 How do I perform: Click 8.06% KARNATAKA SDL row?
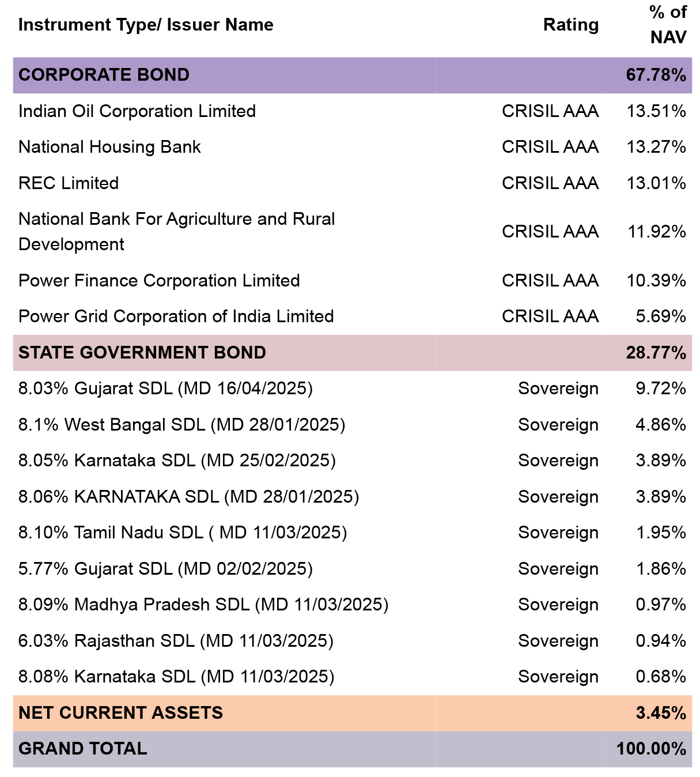coord(352,497)
